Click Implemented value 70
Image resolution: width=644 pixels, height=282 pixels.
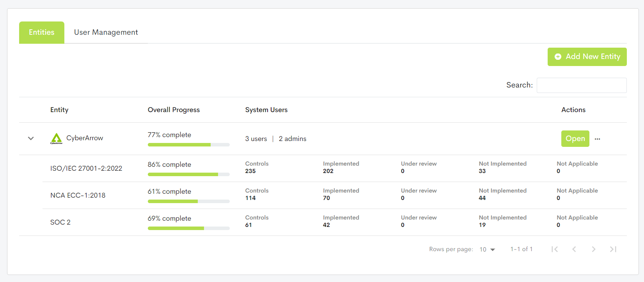pos(326,198)
